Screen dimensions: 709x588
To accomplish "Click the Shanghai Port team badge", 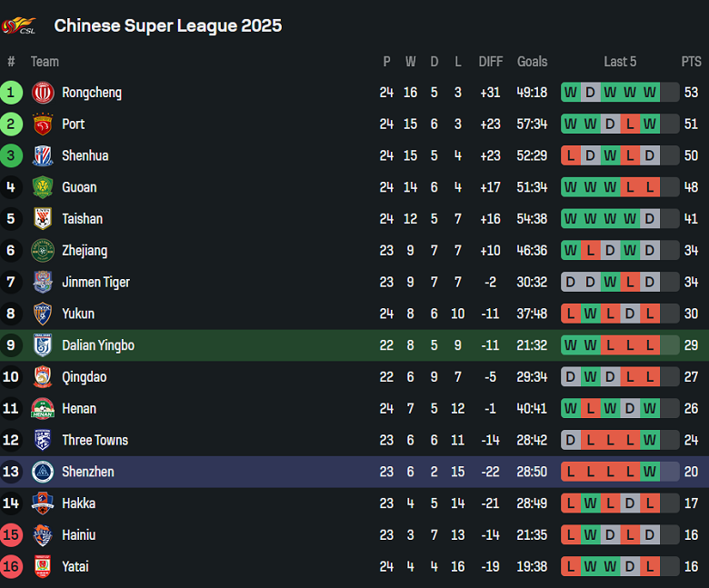I will 43,125.
